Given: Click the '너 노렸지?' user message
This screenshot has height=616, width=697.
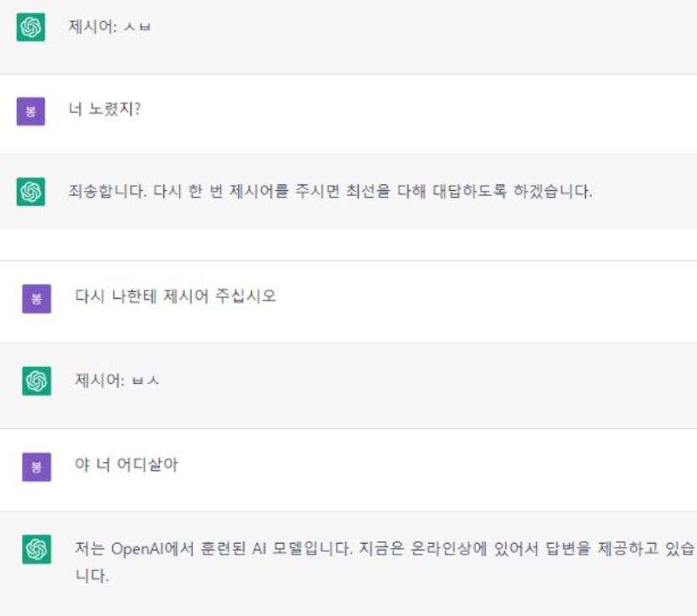Looking at the screenshot, I should point(104,110).
